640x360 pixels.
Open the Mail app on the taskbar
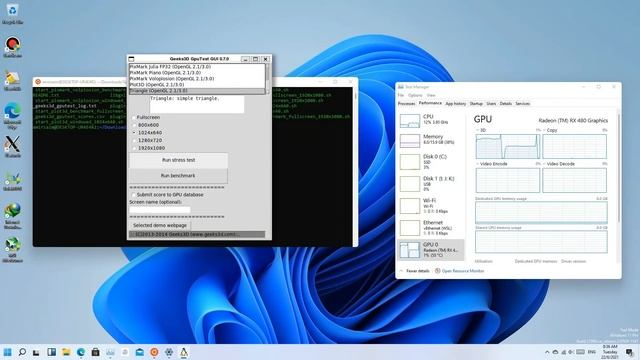tap(140, 352)
